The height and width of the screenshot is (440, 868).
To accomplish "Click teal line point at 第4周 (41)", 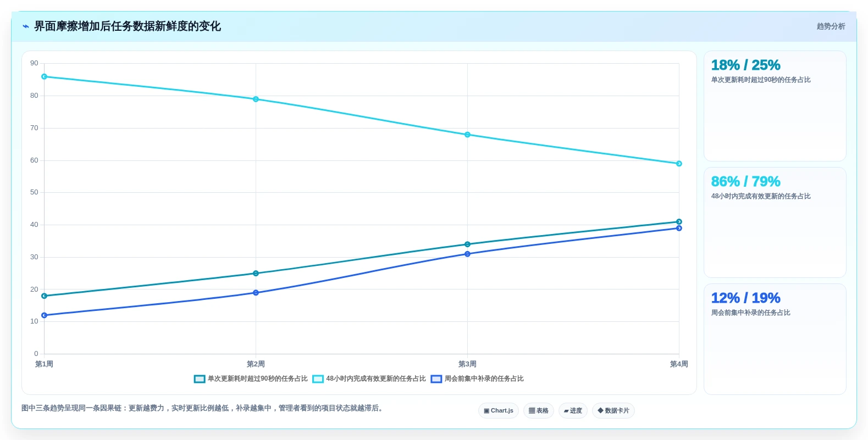I will point(679,222).
